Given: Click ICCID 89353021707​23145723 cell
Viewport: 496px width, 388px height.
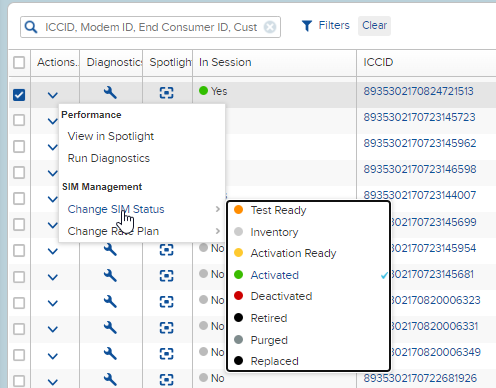Looking at the screenshot, I should 419,117.
